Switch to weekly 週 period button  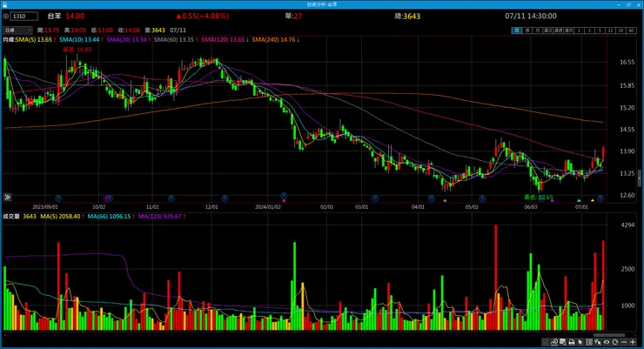[x=527, y=30]
